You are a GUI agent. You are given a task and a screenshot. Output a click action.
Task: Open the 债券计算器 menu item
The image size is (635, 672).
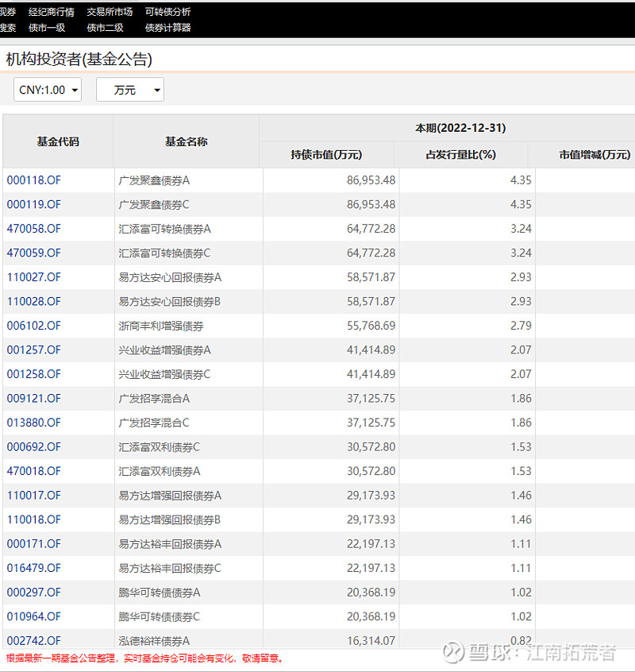click(x=167, y=28)
